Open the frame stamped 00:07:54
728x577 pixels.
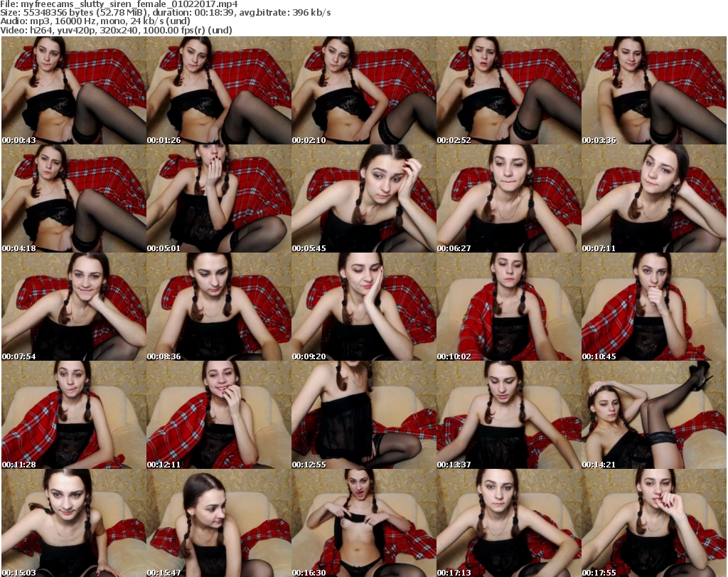(74, 307)
